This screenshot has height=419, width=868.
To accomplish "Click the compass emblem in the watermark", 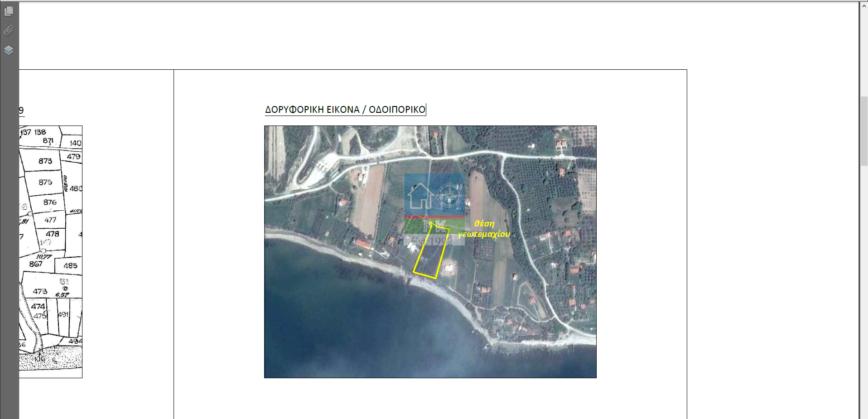I will [449, 194].
